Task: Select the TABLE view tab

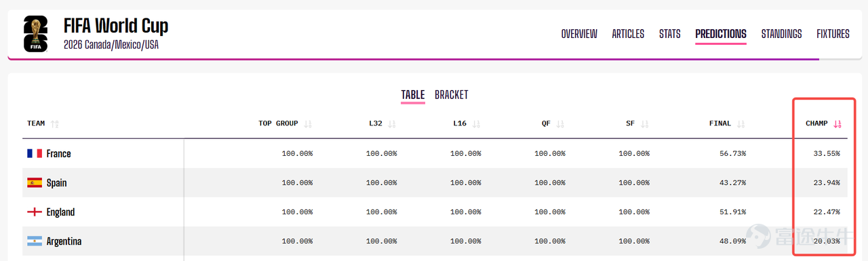Action: [x=413, y=95]
